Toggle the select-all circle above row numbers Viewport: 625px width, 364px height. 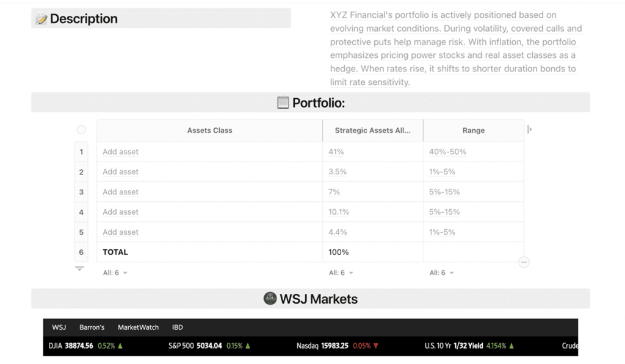point(81,130)
